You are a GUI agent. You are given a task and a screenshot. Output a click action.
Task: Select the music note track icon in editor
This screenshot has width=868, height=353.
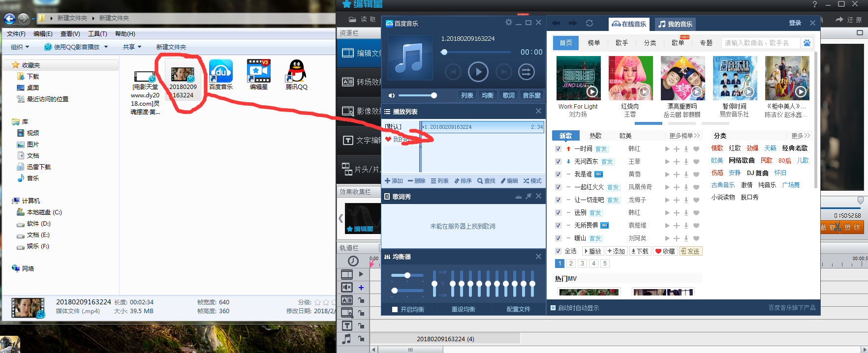[347, 339]
